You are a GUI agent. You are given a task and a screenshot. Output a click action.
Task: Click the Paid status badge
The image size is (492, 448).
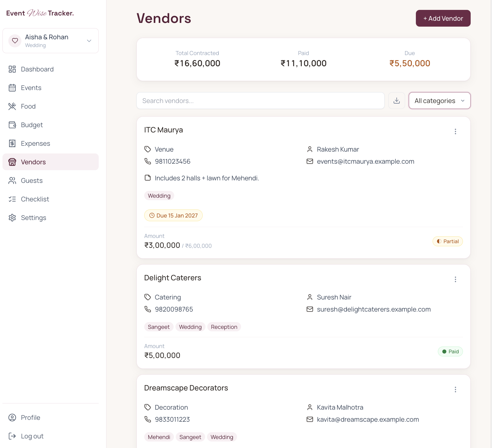pos(450,351)
